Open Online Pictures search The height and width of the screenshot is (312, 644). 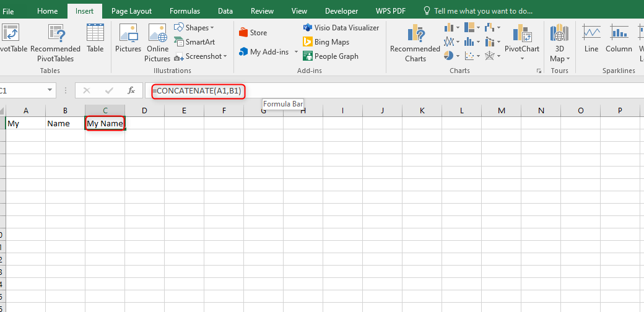coord(157,43)
